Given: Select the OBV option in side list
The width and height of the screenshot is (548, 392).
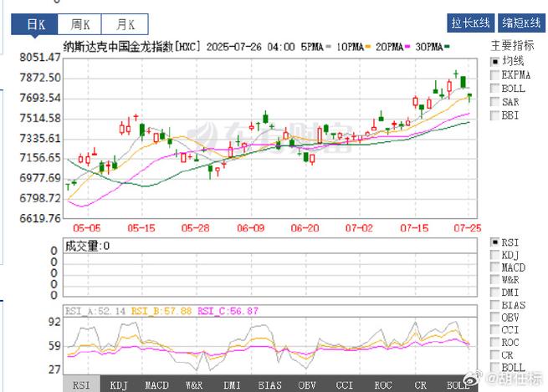Looking at the screenshot, I should (494, 318).
